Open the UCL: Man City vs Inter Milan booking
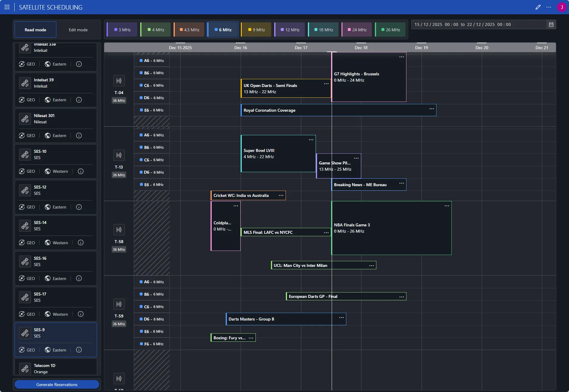The width and height of the screenshot is (569, 392). [323, 265]
